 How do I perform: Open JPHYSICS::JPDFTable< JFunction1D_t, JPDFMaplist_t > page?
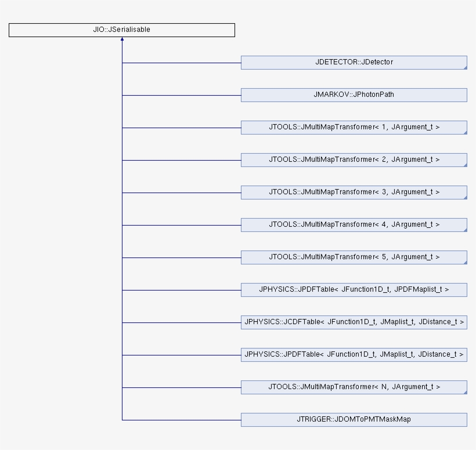point(354,289)
